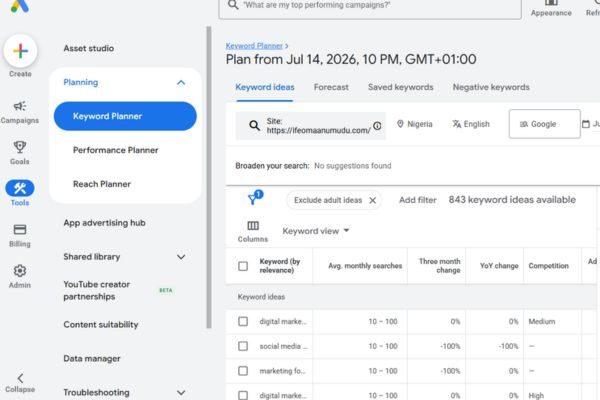The image size is (600, 400).
Task: Tick the select-all keywords header checkbox
Action: click(243, 266)
